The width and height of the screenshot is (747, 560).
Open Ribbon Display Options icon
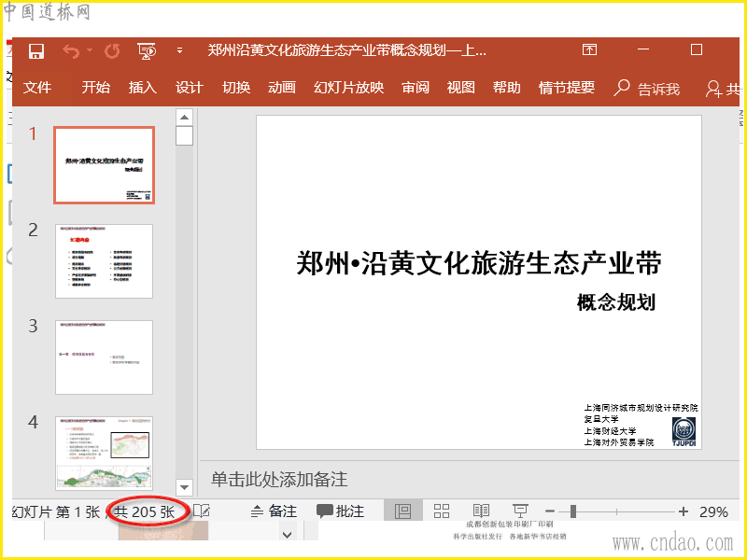pos(589,49)
